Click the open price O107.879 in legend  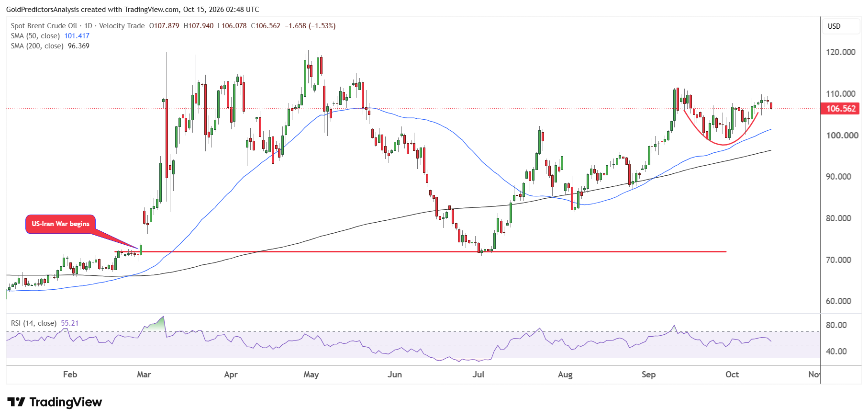tap(164, 26)
